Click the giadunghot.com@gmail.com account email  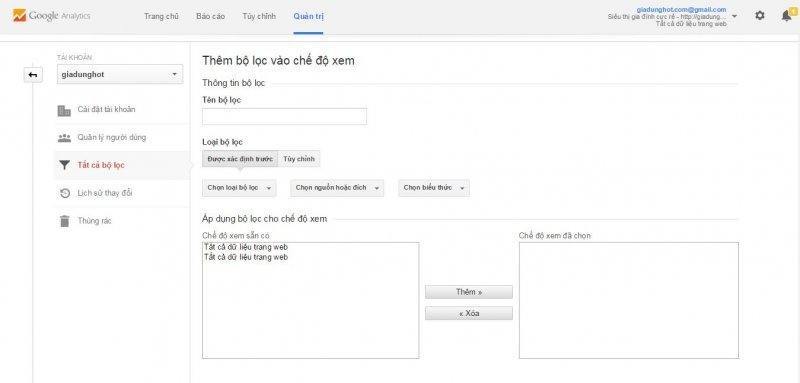tap(681, 10)
